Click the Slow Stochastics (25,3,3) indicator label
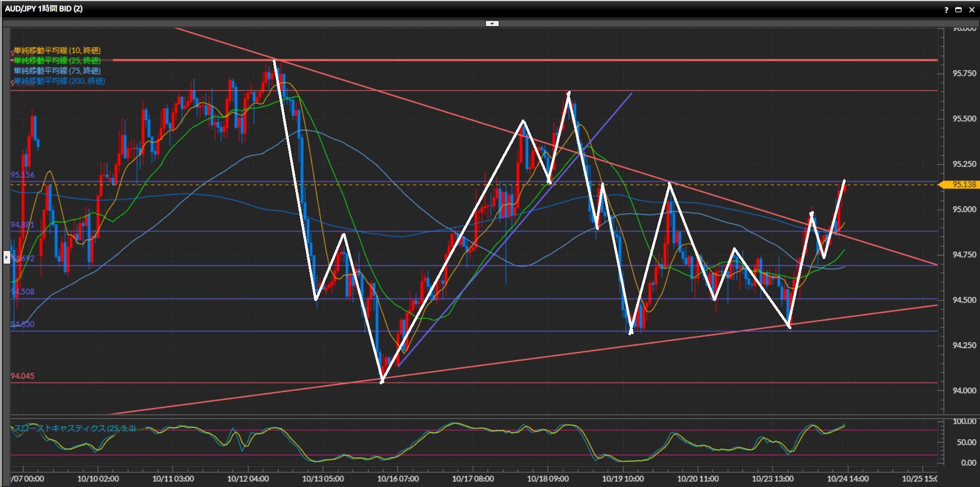Viewport: 980px width, 487px height. click(75, 428)
